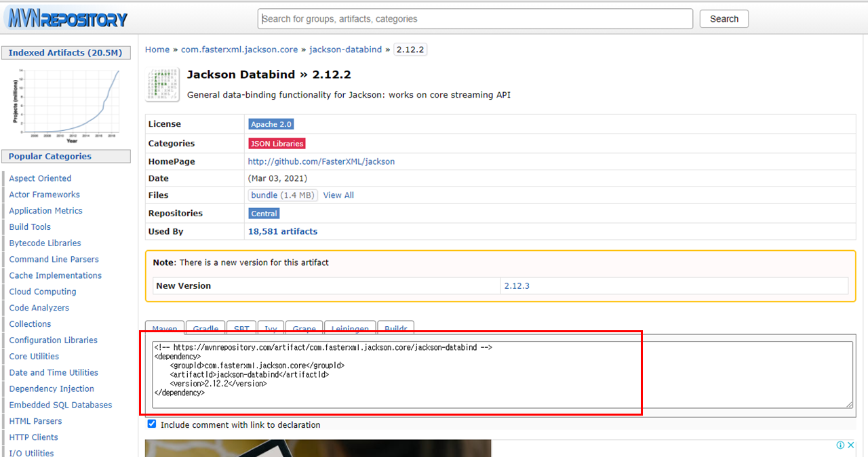
Task: Open the Indexed Artifacts (20.5M) heading link
Action: (65, 53)
